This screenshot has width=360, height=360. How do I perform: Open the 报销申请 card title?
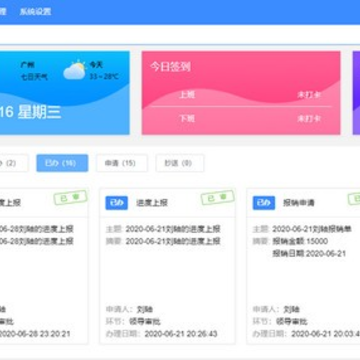(299, 203)
